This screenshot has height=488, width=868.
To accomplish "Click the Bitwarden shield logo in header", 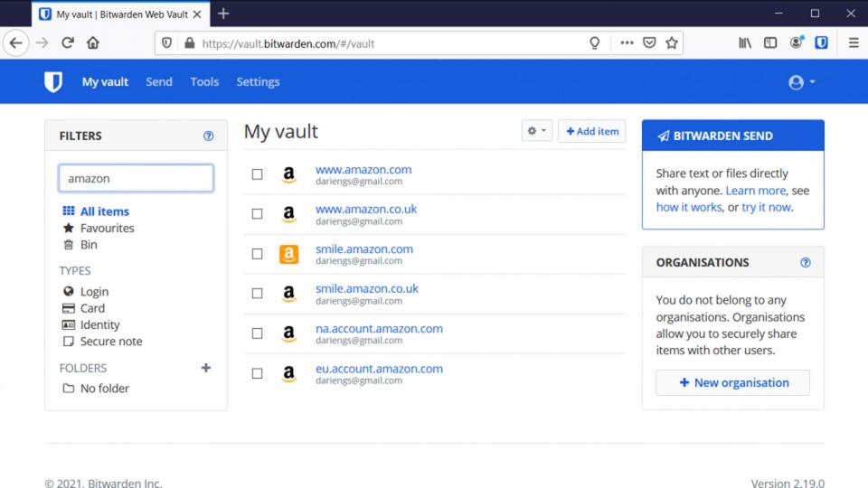I will click(53, 82).
